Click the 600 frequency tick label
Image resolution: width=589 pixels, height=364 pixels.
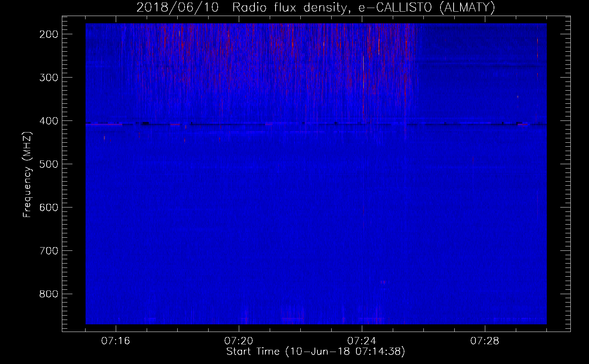pyautogui.click(x=48, y=207)
